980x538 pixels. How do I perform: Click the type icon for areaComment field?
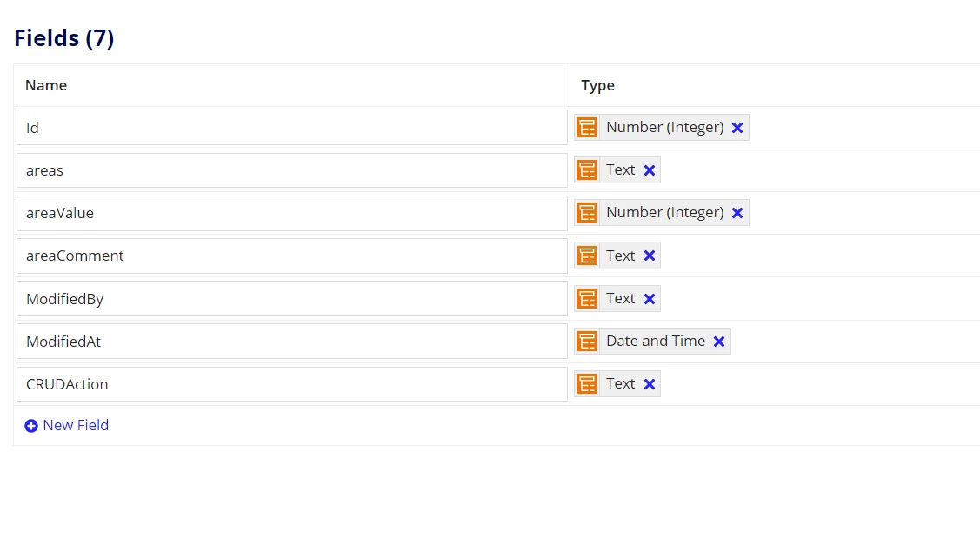pos(587,256)
